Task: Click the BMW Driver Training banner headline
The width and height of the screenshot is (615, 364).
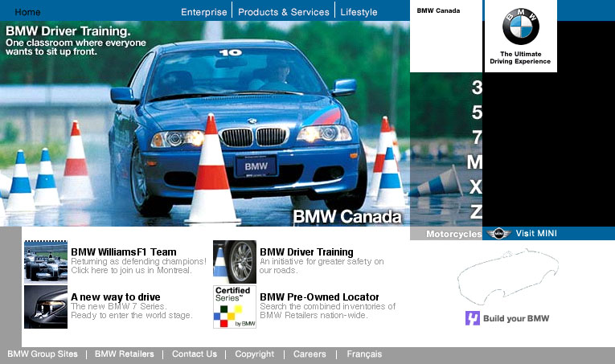Action: pyautogui.click(x=68, y=31)
